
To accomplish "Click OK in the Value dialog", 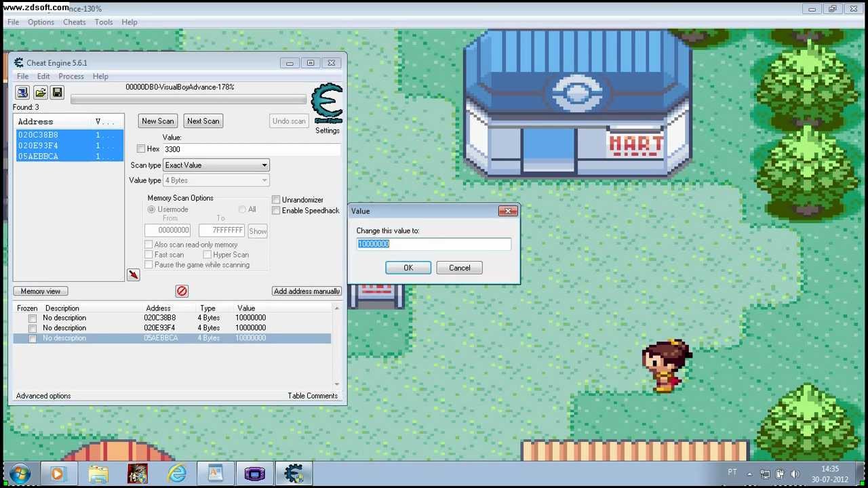I will click(x=408, y=268).
